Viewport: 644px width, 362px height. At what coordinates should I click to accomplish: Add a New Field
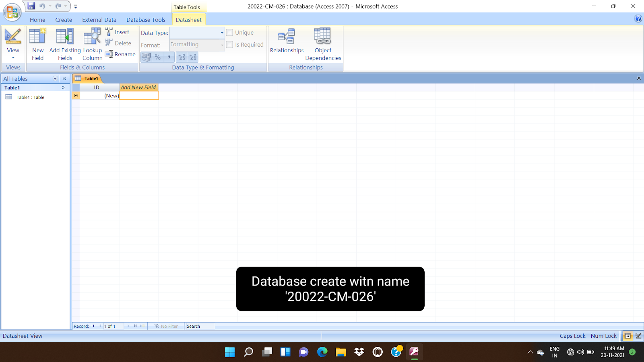(38, 44)
